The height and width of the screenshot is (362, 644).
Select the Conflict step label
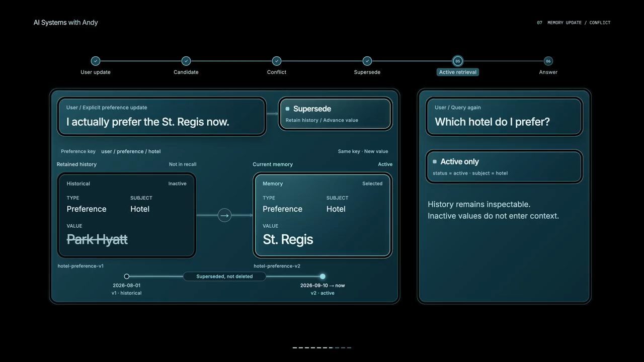point(277,72)
